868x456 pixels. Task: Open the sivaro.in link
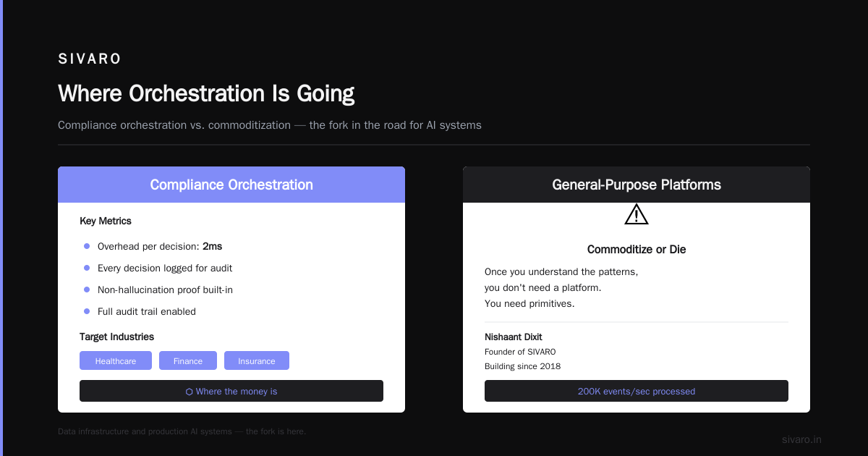(801, 439)
